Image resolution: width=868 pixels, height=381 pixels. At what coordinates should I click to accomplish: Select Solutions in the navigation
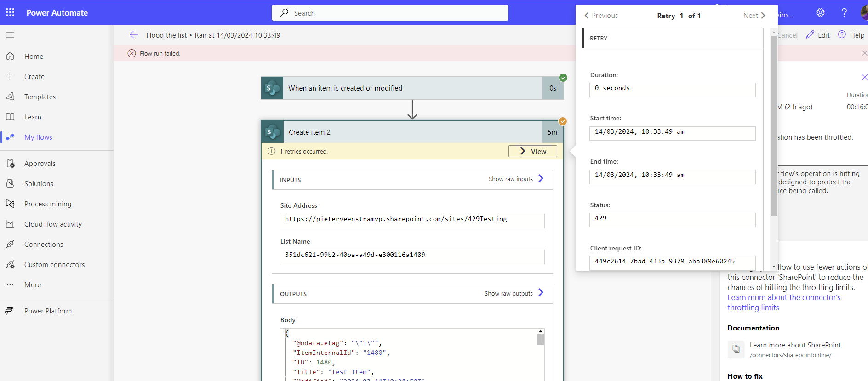point(39,183)
